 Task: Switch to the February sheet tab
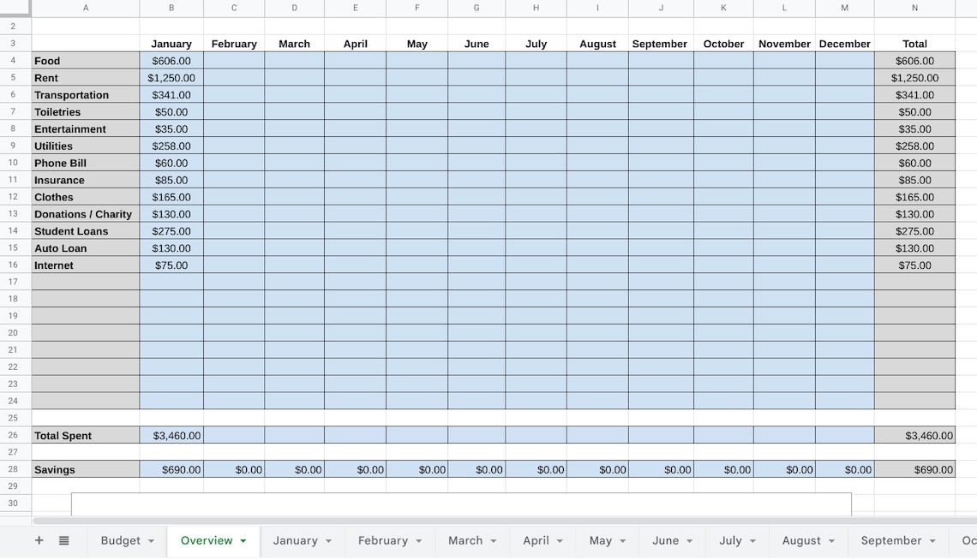click(383, 540)
